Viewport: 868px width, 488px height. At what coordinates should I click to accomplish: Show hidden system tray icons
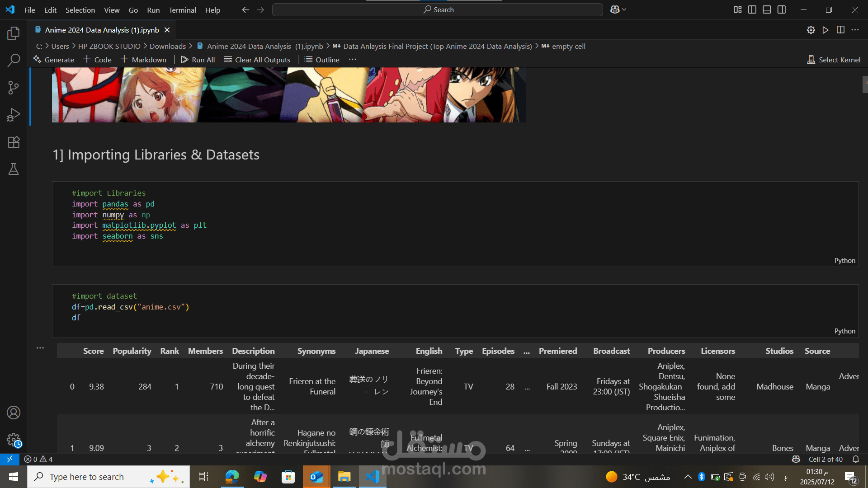[x=688, y=477]
